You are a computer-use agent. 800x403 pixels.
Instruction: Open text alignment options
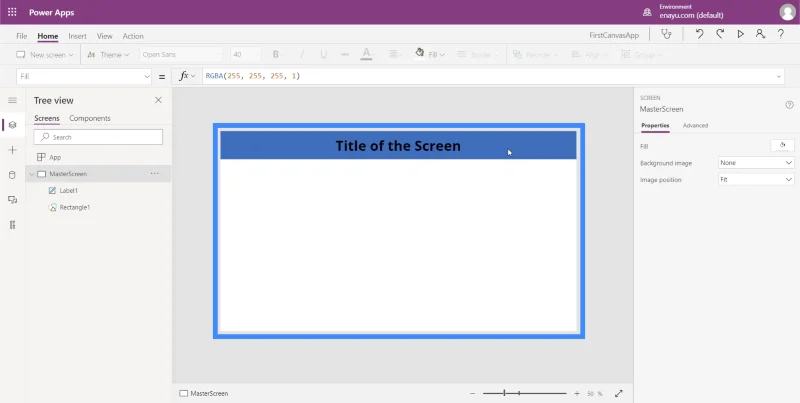(394, 55)
